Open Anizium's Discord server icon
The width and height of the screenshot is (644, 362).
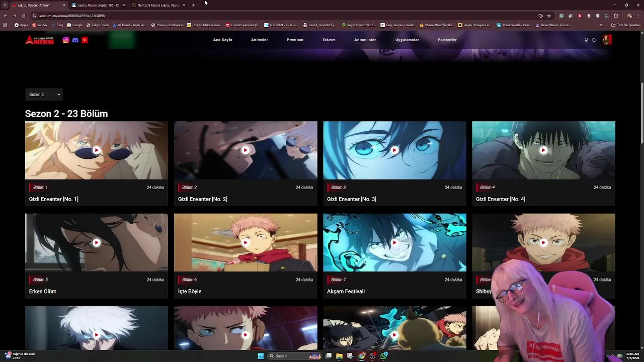click(x=75, y=40)
